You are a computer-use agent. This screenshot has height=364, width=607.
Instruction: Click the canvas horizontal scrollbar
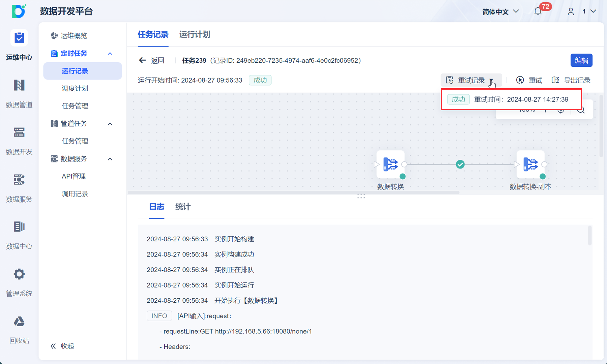tap(293, 193)
